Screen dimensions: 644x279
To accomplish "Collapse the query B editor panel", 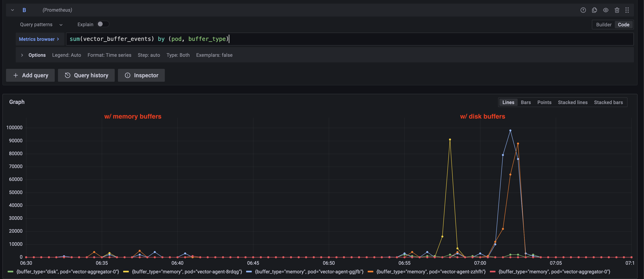I will click(x=12, y=10).
